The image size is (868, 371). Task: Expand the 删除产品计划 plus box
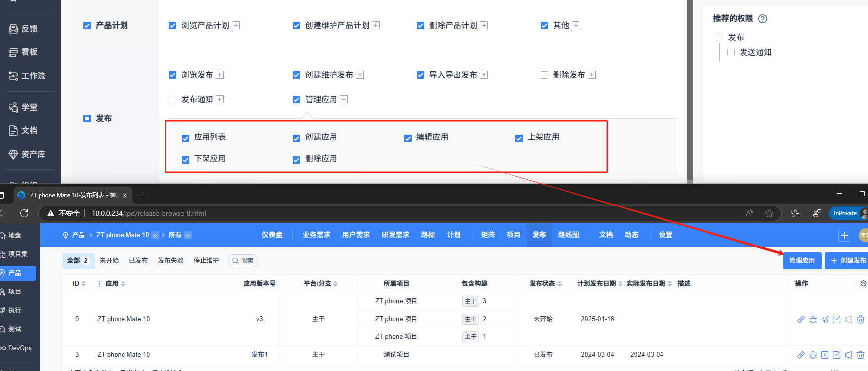pos(484,25)
